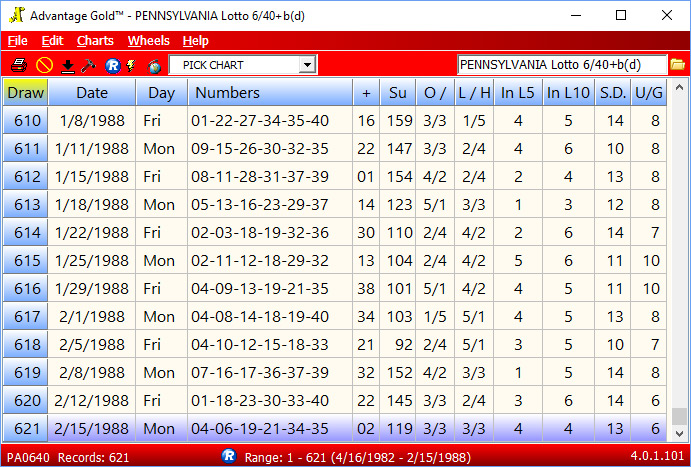Click the lightning bolt icon
This screenshot has width=691, height=467.
(131, 66)
